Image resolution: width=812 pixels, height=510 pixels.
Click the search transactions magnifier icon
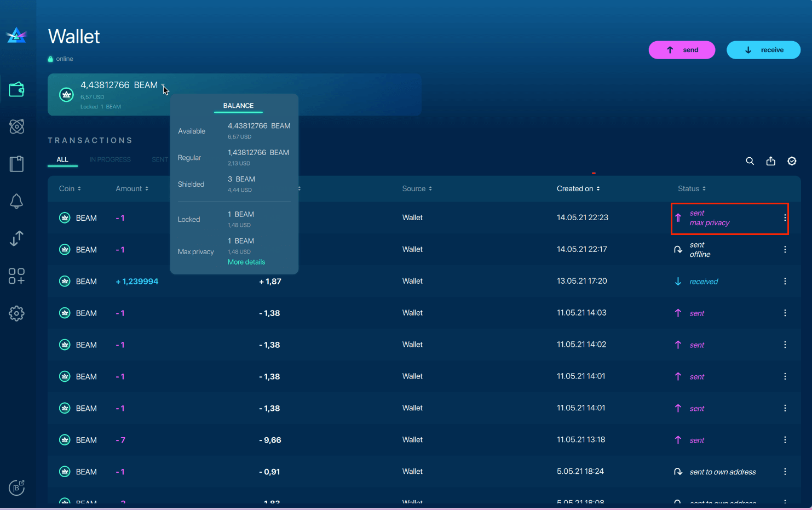(x=750, y=161)
